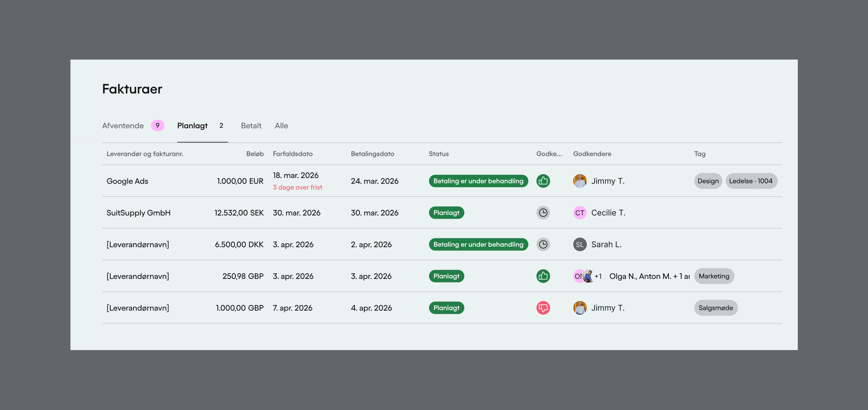Sort by Betalingsdato column header
The image size is (868, 410).
click(372, 154)
